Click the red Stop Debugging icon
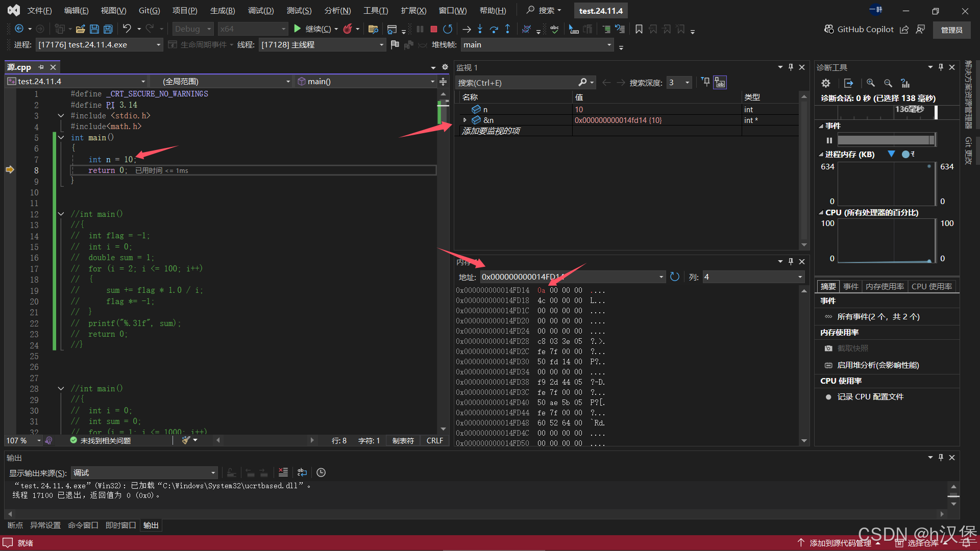 click(x=433, y=29)
